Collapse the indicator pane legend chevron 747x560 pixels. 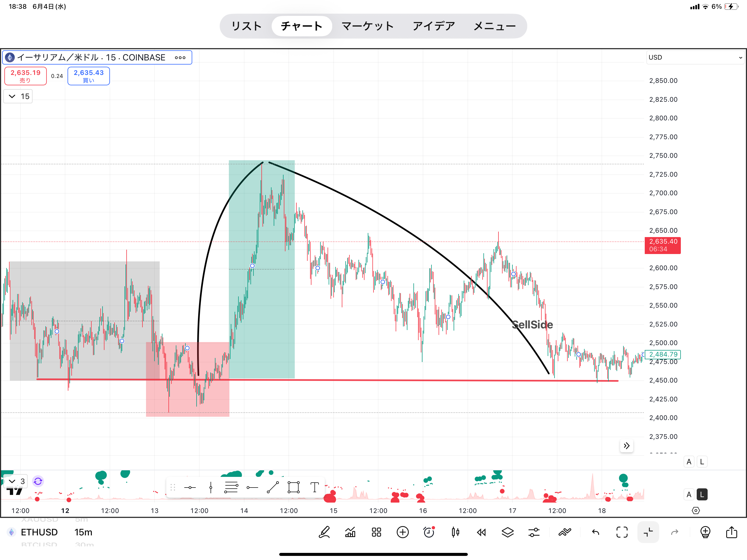(12, 481)
